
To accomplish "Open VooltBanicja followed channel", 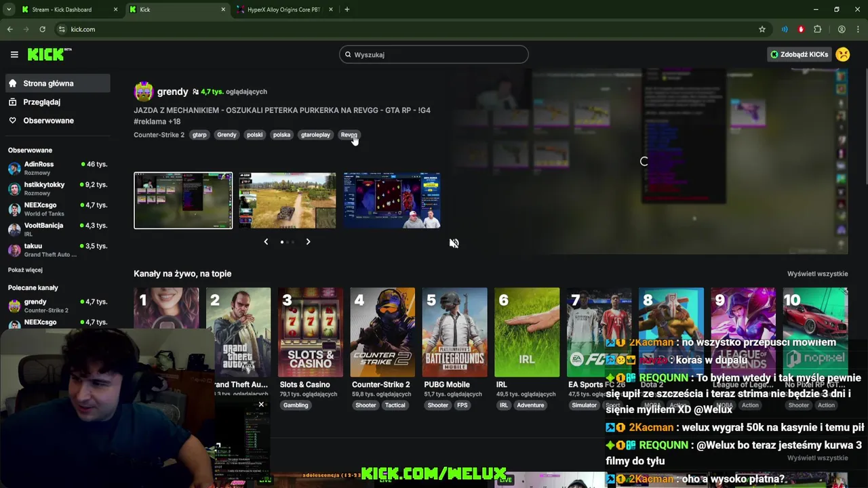I will [58, 229].
